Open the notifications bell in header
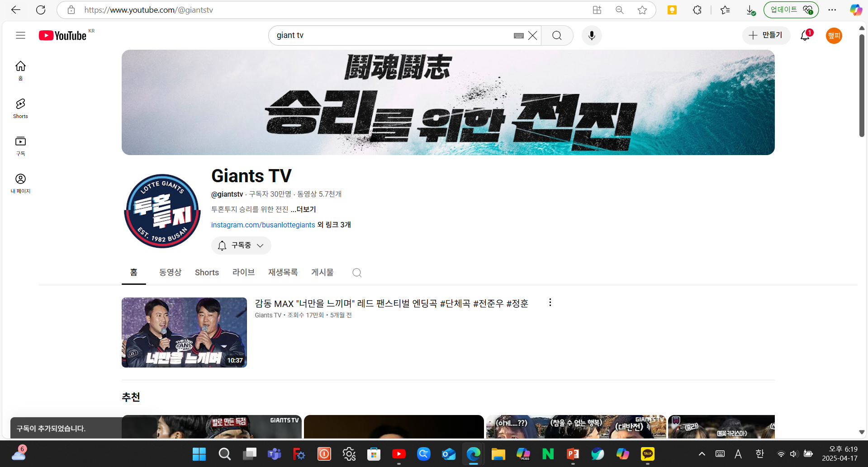Viewport: 868px width, 467px height. click(805, 36)
